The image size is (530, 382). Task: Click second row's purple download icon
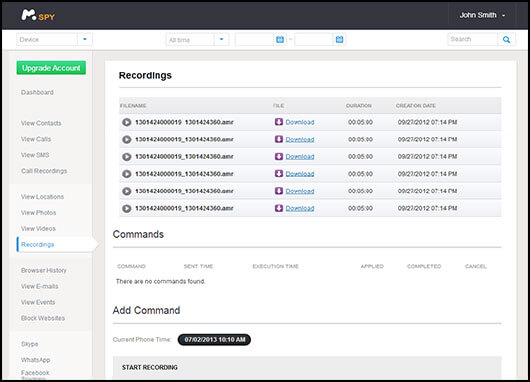[x=279, y=139]
